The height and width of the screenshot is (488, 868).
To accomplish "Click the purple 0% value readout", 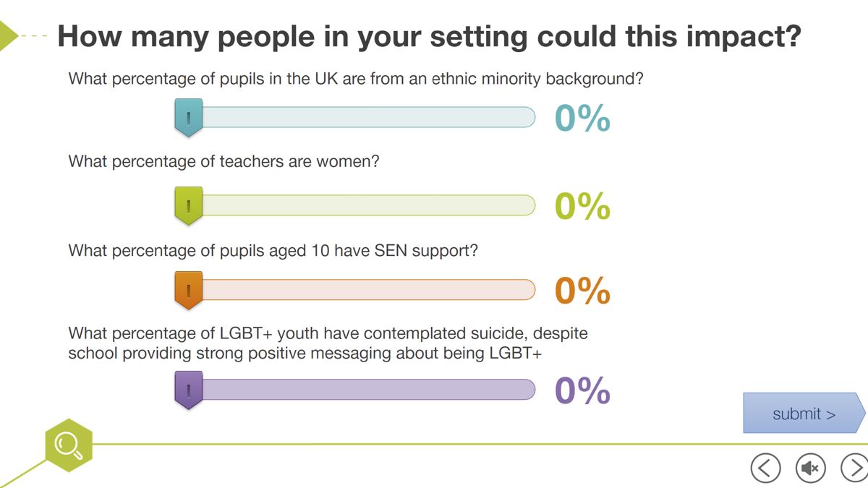I will click(582, 390).
